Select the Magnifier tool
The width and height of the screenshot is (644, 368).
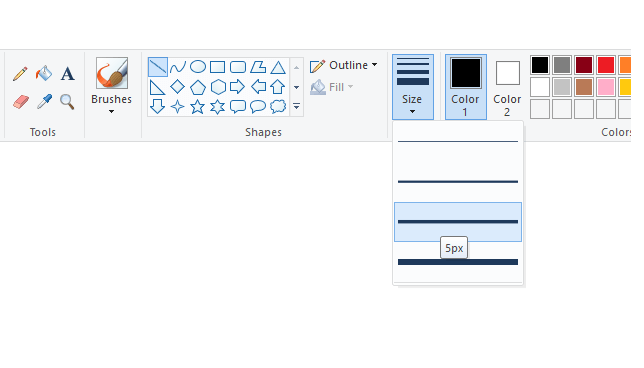(67, 101)
